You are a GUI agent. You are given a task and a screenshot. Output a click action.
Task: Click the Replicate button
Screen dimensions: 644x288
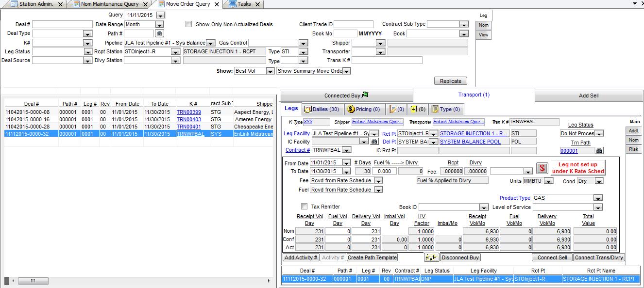(x=450, y=81)
